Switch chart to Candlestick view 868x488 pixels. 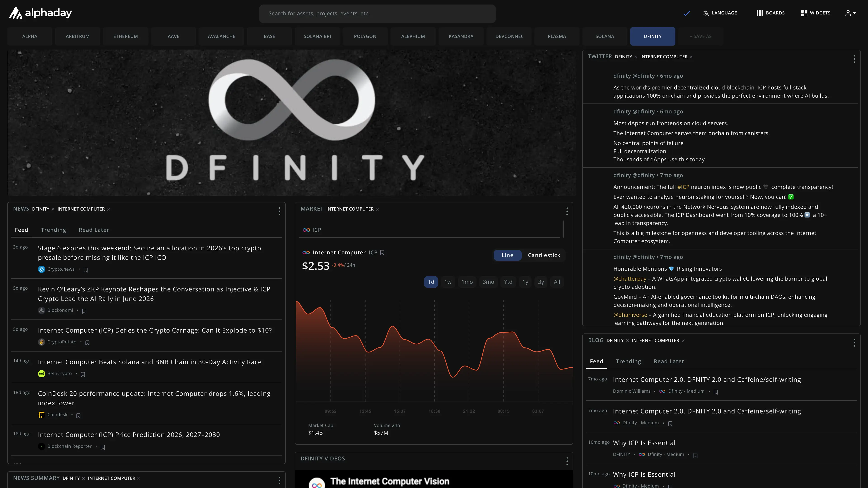(x=544, y=255)
